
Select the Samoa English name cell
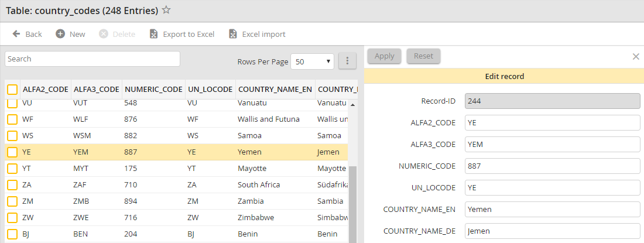250,136
